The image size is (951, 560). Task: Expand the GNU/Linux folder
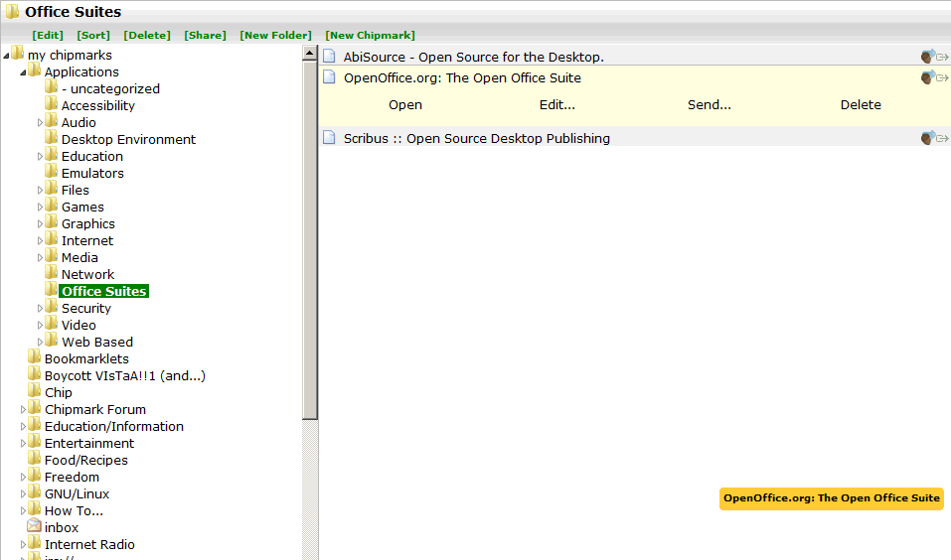[x=23, y=493]
